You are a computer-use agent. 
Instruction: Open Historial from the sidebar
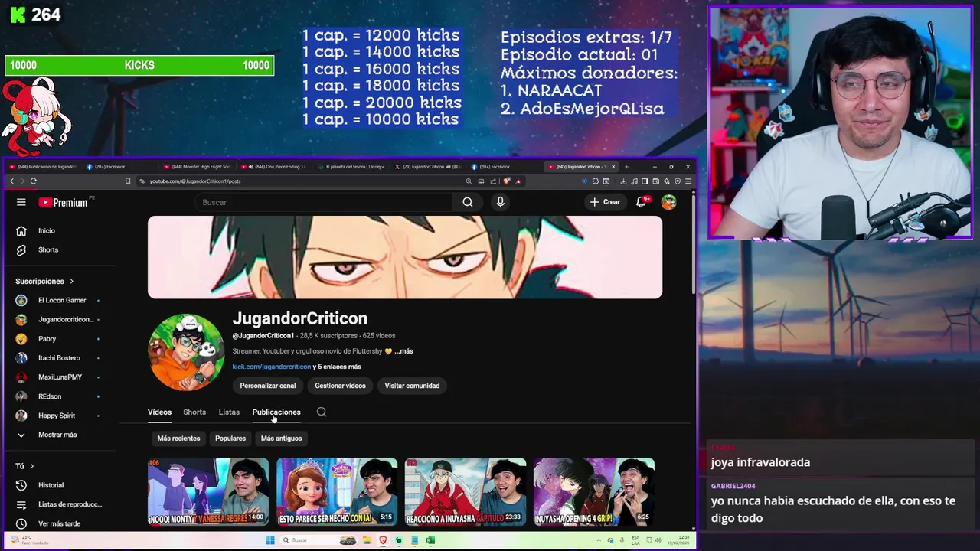[x=51, y=485]
